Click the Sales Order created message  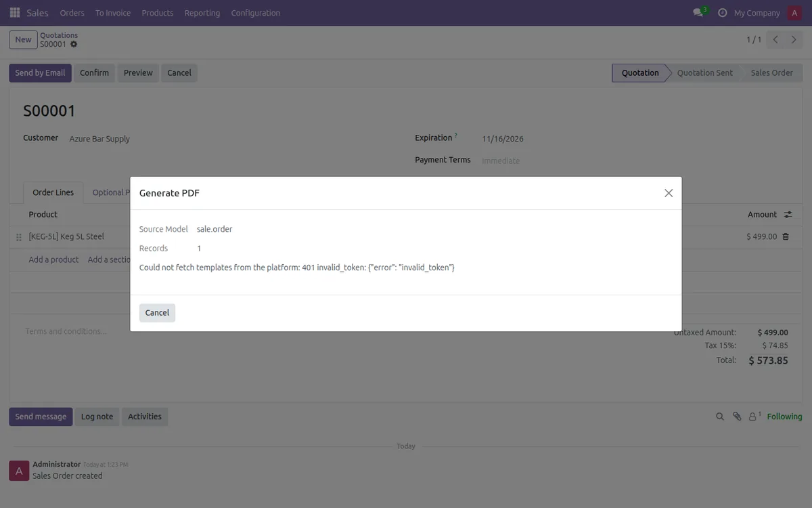[x=68, y=475]
